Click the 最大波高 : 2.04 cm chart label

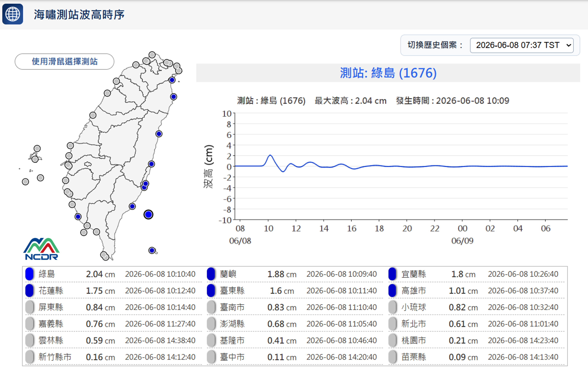pos(351,101)
